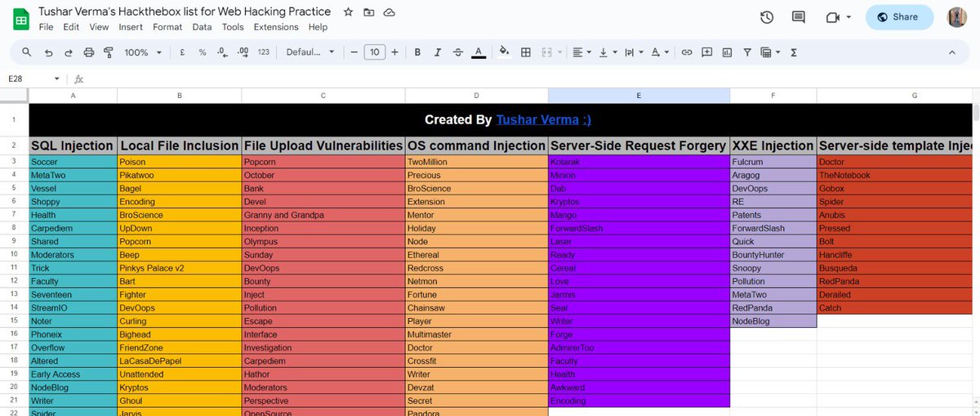The width and height of the screenshot is (980, 416).
Task: Open the zoom level dropdown showing 100%
Action: 143,52
